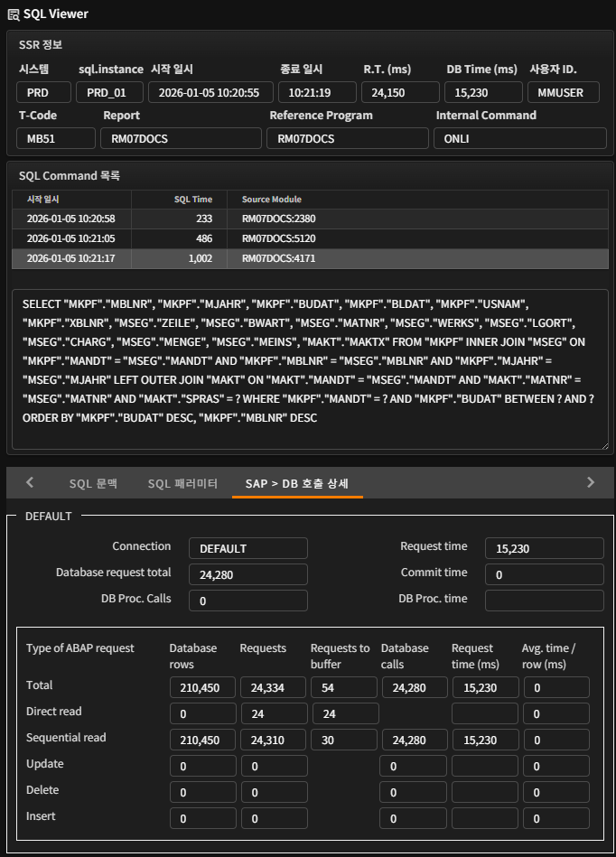Click SQL Time cell 233

179,219
